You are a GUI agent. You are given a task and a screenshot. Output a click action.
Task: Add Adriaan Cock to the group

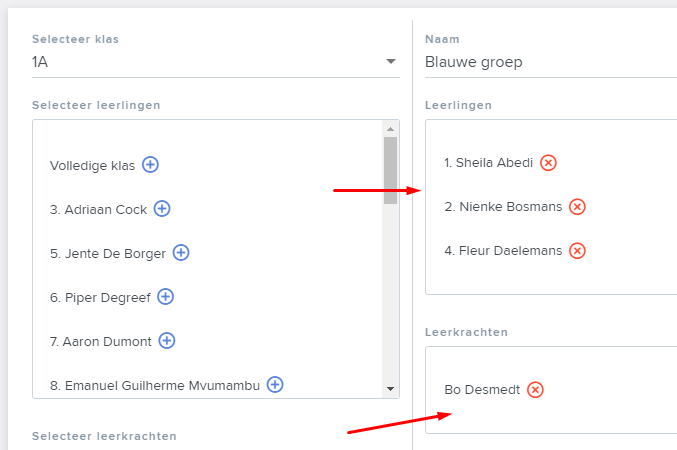(x=162, y=209)
